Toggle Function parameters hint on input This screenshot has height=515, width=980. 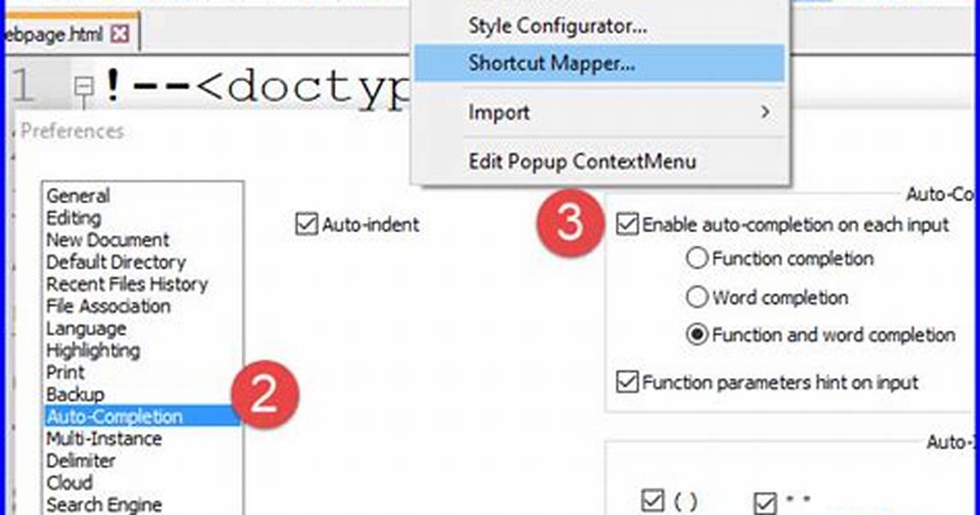pyautogui.click(x=627, y=381)
